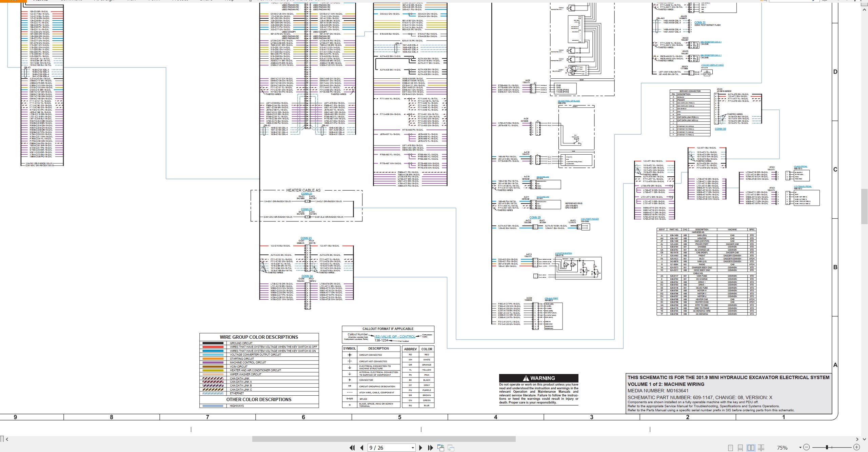Click the MEDIA NUMBER: M0163641 text
The width and height of the screenshot is (868, 452).
tap(658, 391)
